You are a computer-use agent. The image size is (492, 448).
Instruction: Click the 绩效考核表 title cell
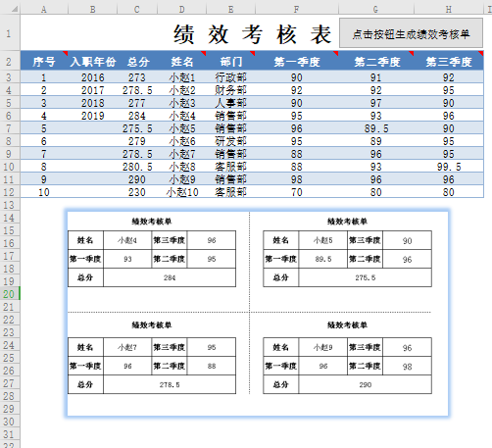pyautogui.click(x=252, y=34)
